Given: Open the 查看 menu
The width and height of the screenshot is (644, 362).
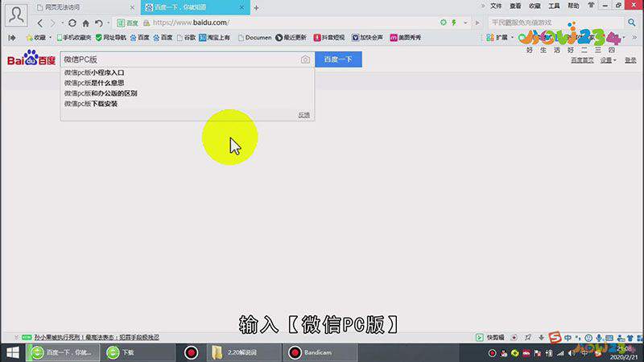Looking at the screenshot, I should [515, 6].
